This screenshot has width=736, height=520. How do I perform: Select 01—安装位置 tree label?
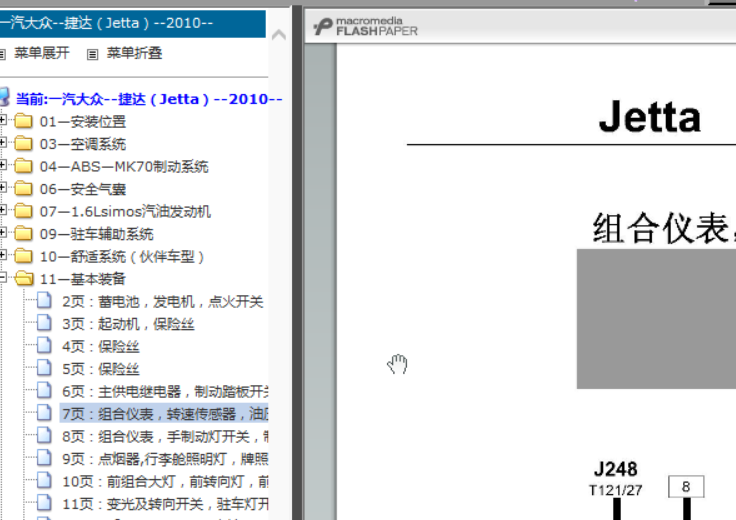point(83,122)
